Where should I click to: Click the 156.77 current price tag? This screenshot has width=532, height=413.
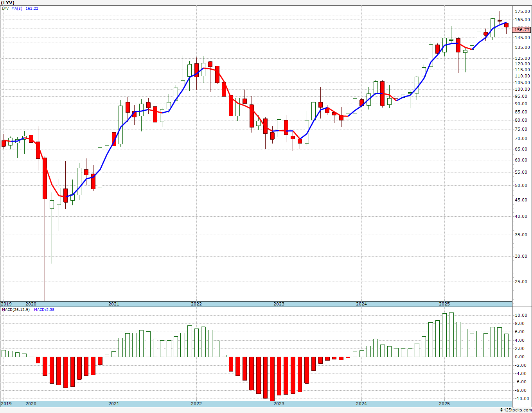point(522,30)
